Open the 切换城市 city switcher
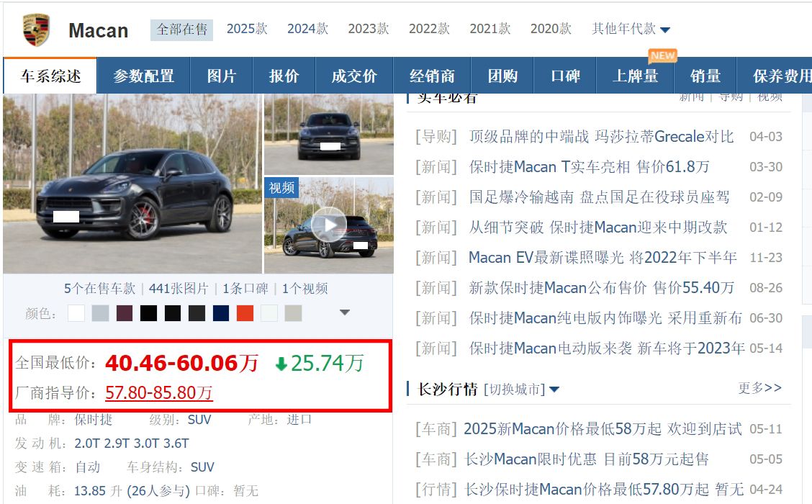The image size is (812, 504). (x=521, y=389)
